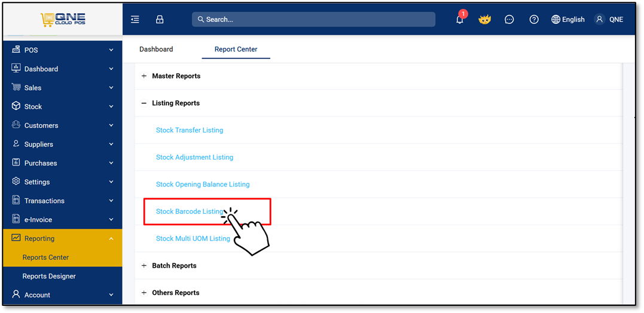This screenshot has width=644, height=313.
Task: Click the globe language icon
Action: 556,19
